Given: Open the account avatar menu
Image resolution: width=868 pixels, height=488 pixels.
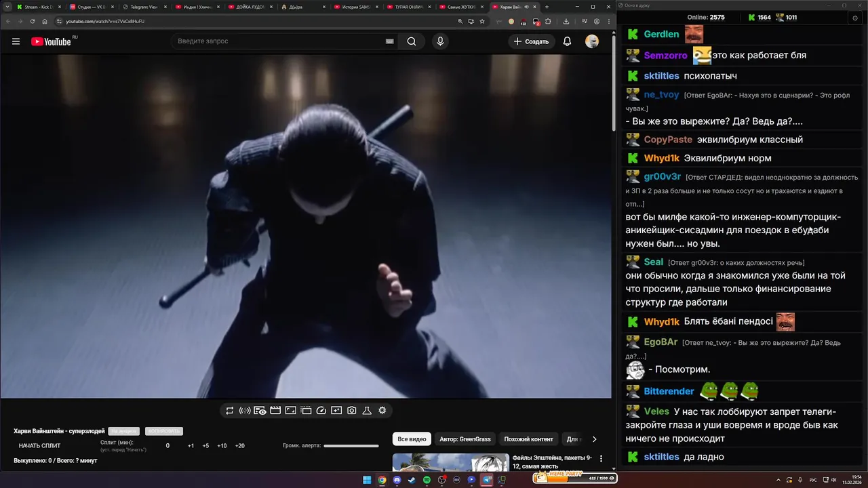Looking at the screenshot, I should (x=592, y=41).
